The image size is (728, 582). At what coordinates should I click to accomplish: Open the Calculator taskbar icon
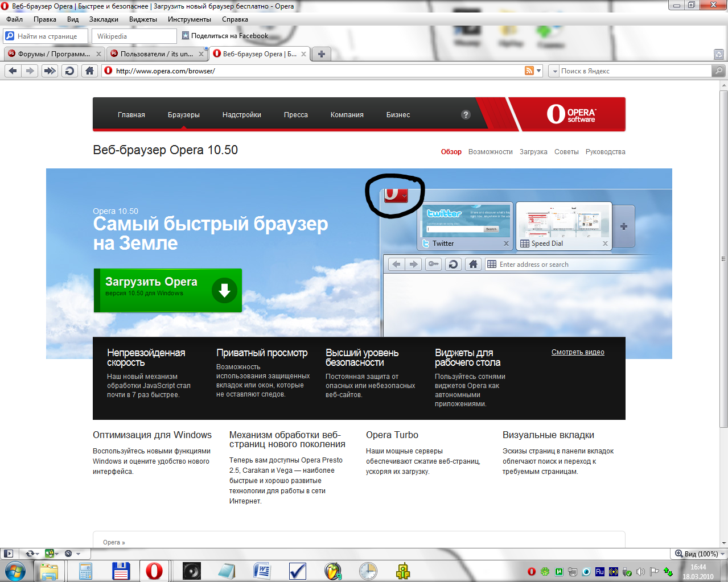tap(85, 571)
